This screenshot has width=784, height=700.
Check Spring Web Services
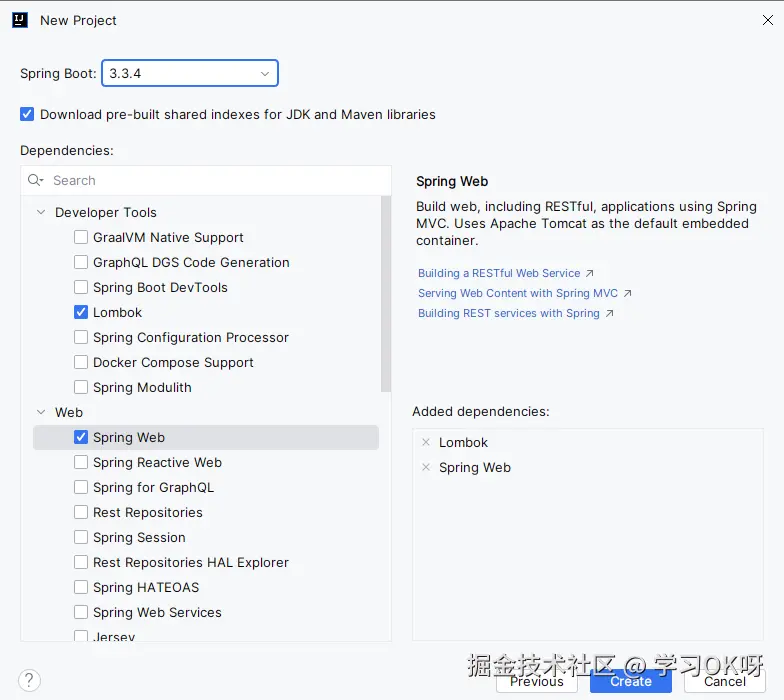click(81, 612)
